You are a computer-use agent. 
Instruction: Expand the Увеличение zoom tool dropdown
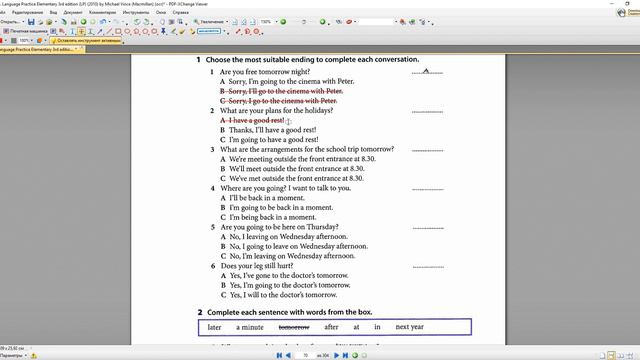point(227,22)
